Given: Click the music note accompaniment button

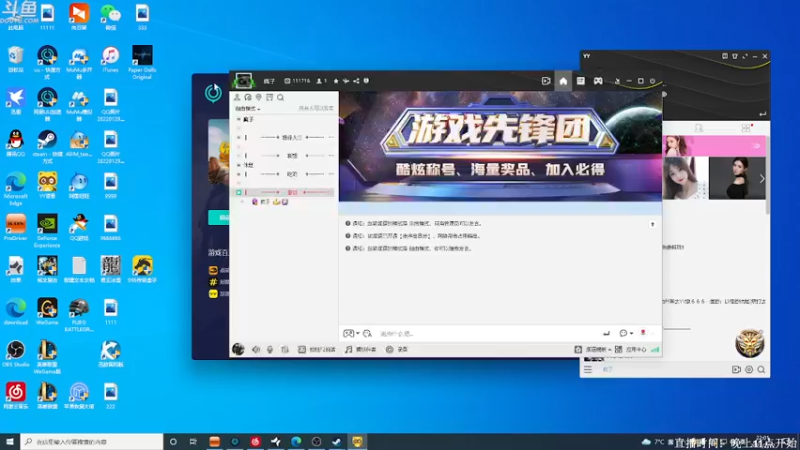Looking at the screenshot, I should pyautogui.click(x=360, y=349).
